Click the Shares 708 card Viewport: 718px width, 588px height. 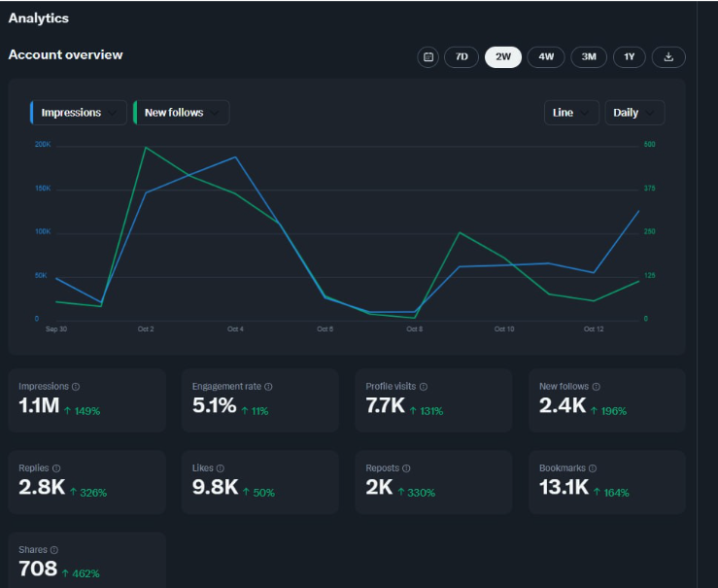coord(87,560)
